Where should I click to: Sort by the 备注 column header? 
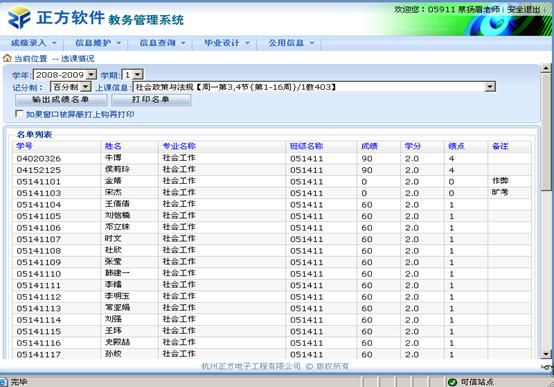pyautogui.click(x=500, y=146)
